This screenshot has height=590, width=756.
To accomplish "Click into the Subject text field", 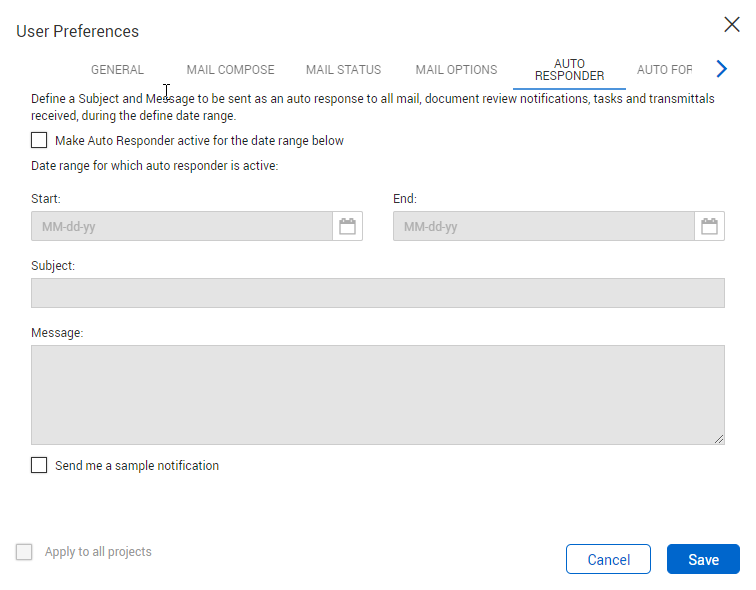I will pos(377,293).
